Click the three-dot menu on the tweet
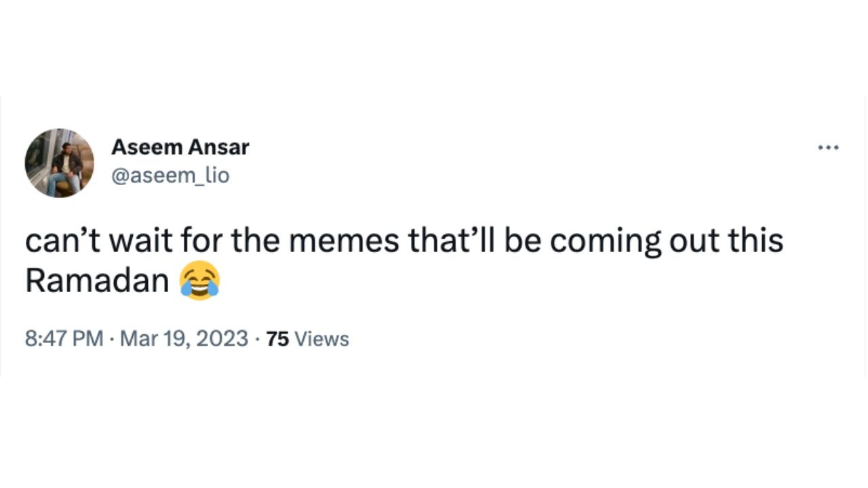 [829, 146]
